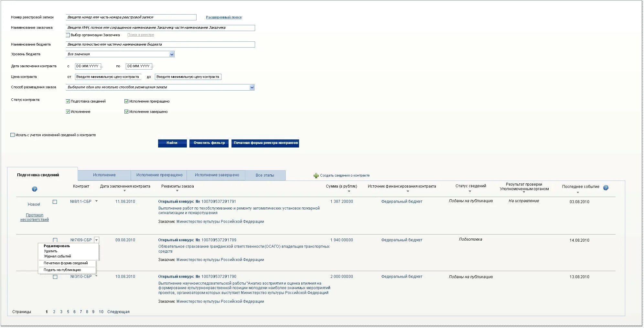Focus the Наименование бюджета input field
The height and width of the screenshot is (328, 644).
pyautogui.click(x=160, y=45)
